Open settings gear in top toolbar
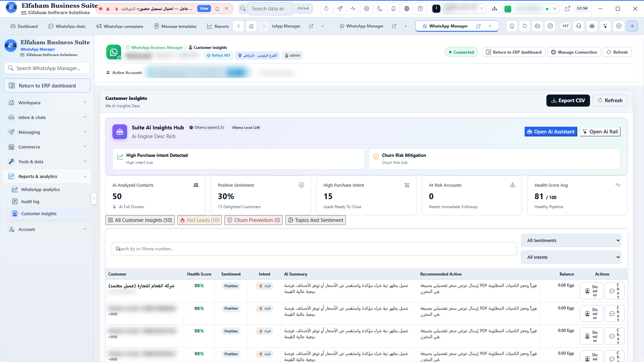644x362 pixels. (367, 9)
